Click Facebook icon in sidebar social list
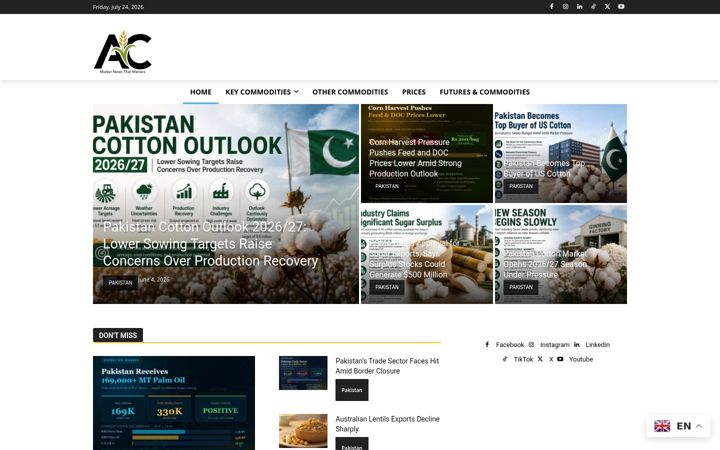This screenshot has height=450, width=720. pyautogui.click(x=487, y=344)
